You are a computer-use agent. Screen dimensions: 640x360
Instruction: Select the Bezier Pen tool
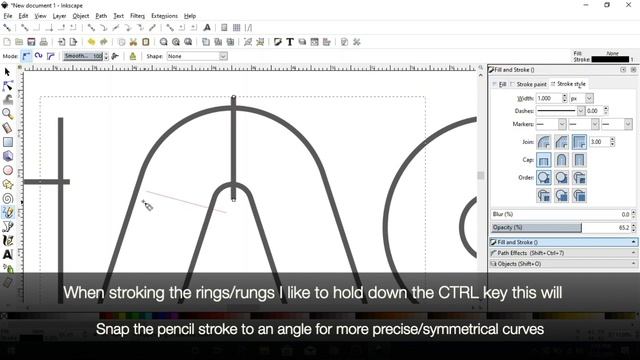tap(7, 227)
